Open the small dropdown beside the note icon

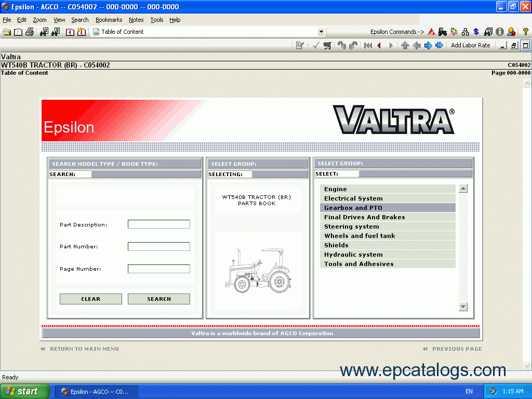pos(308,45)
